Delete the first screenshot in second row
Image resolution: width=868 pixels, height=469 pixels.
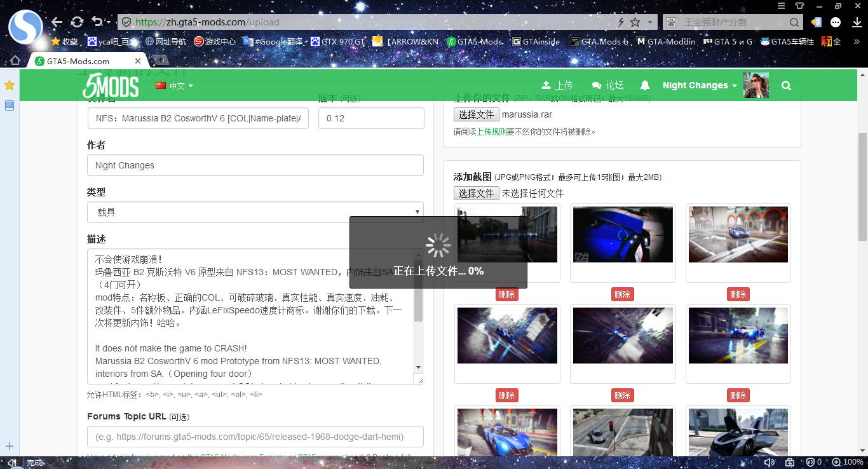[507, 395]
